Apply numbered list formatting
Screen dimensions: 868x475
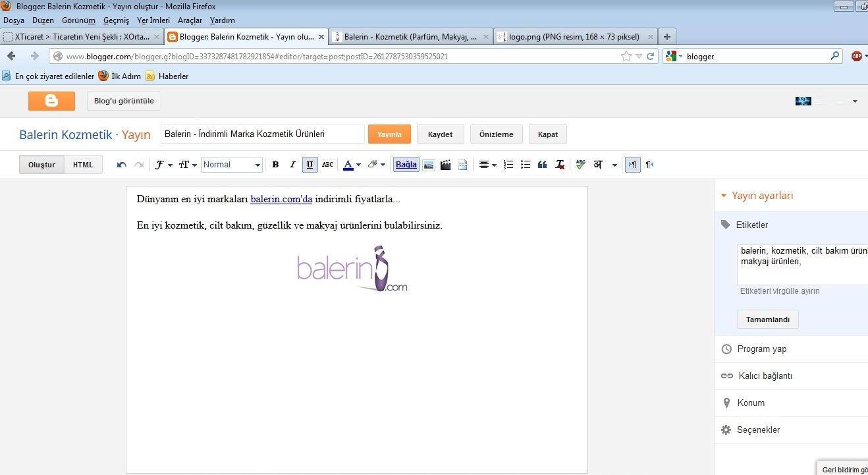click(508, 165)
